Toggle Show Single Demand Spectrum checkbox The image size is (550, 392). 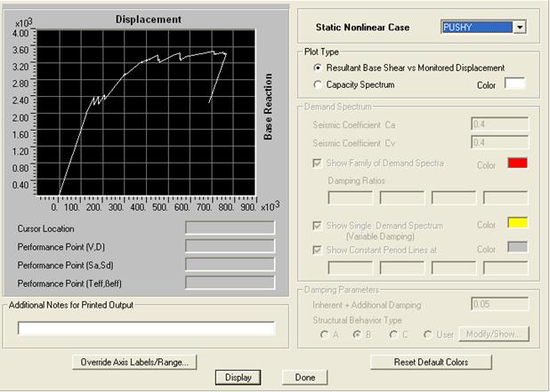pos(319,226)
